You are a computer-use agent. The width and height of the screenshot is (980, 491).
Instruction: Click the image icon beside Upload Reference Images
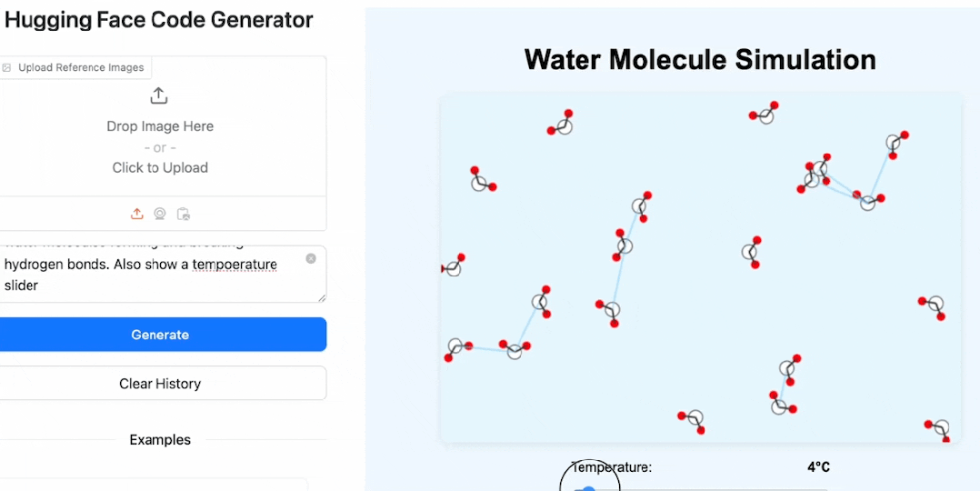coord(7,67)
